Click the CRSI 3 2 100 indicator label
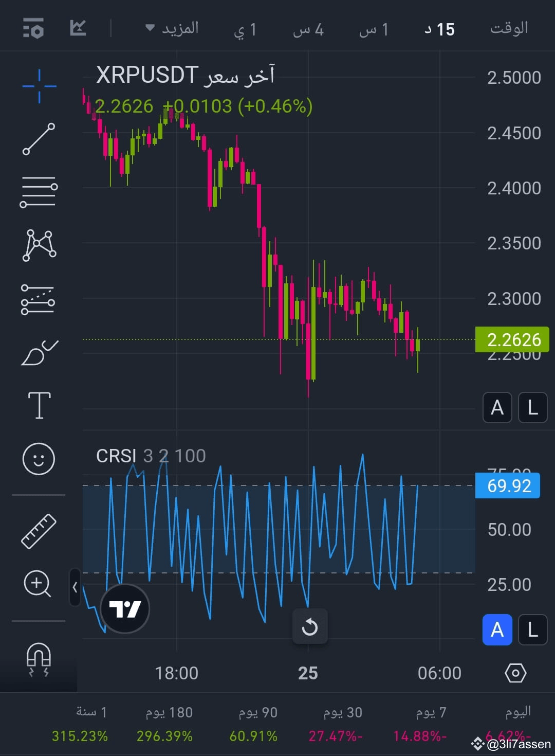The image size is (555, 756). [x=150, y=456]
